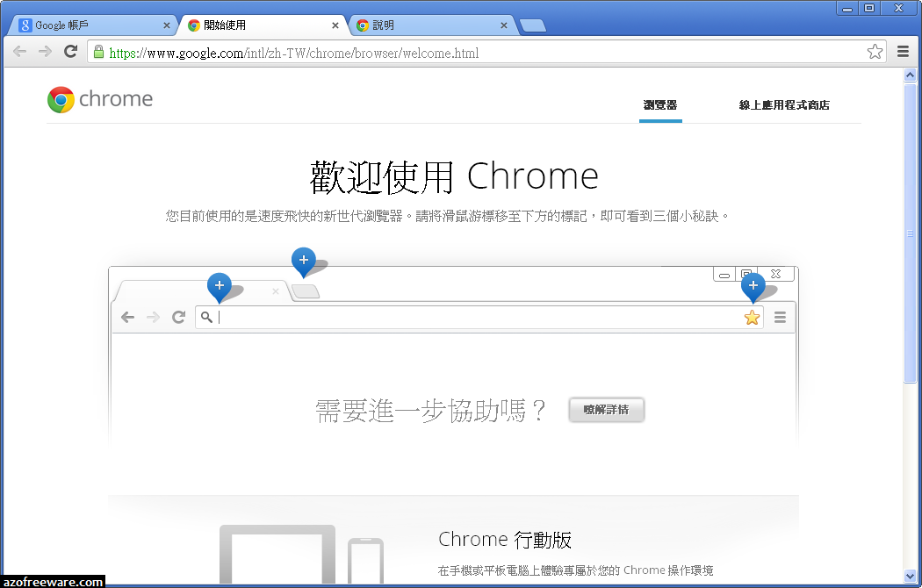
Task: Click the blue marker above the tab strip
Action: [x=303, y=261]
